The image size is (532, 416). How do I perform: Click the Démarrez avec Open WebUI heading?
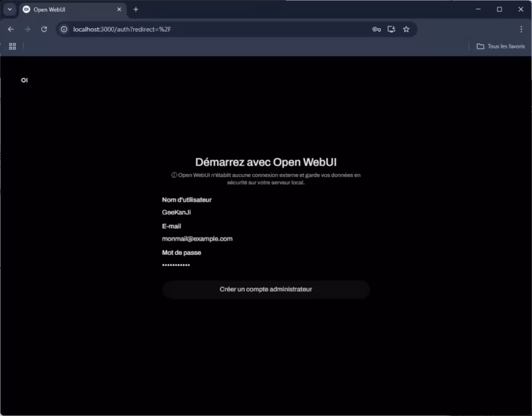(x=266, y=162)
